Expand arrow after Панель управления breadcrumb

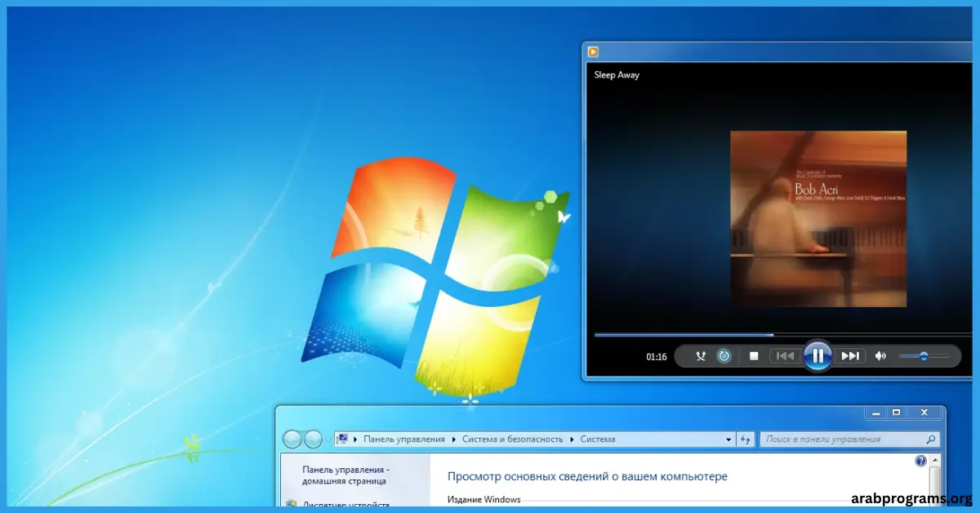[x=454, y=439]
